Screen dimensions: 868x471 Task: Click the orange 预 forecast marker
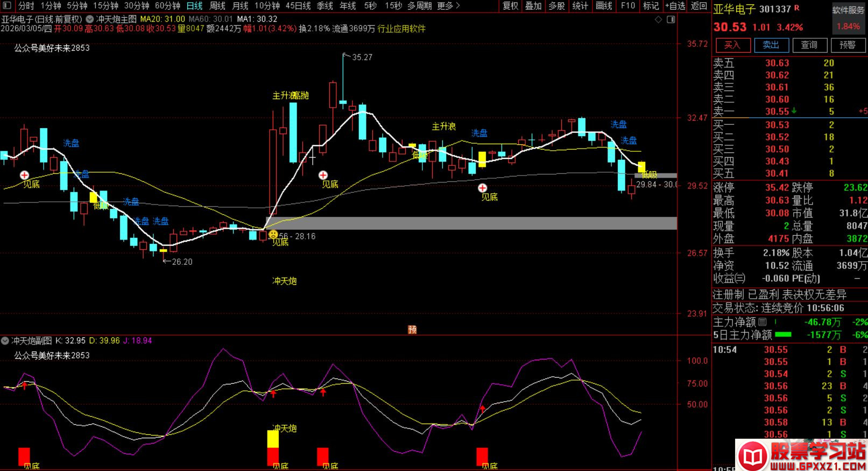pos(412,329)
